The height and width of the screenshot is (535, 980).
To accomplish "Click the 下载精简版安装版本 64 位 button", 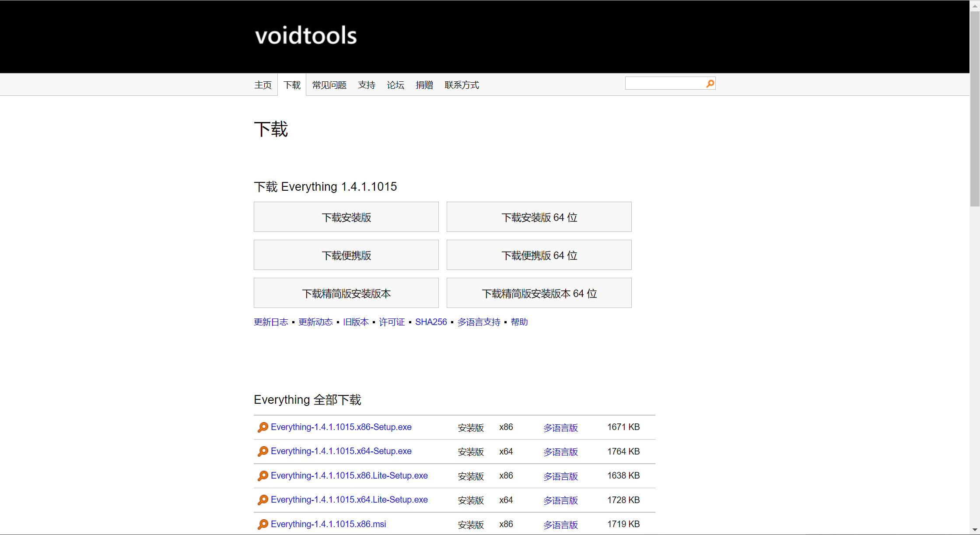I will (x=539, y=293).
